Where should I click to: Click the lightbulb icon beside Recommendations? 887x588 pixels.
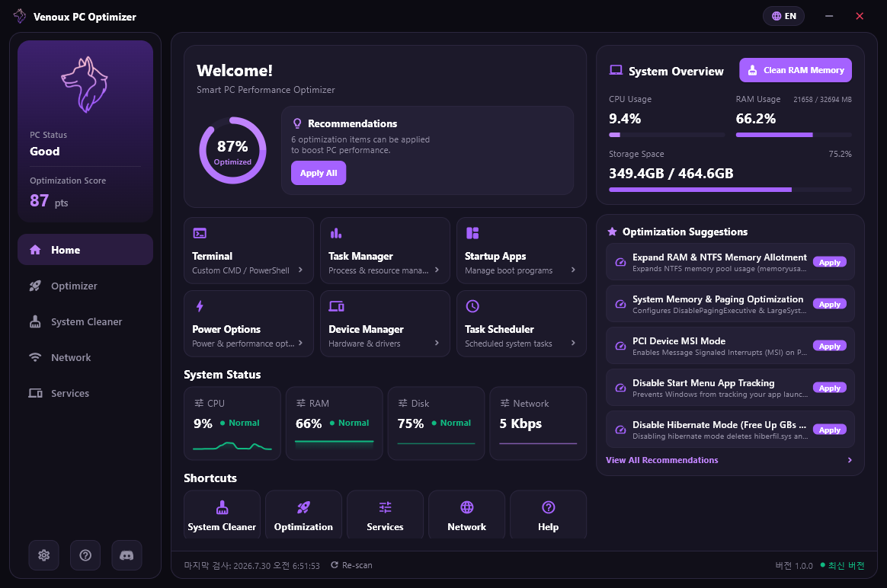pos(297,123)
